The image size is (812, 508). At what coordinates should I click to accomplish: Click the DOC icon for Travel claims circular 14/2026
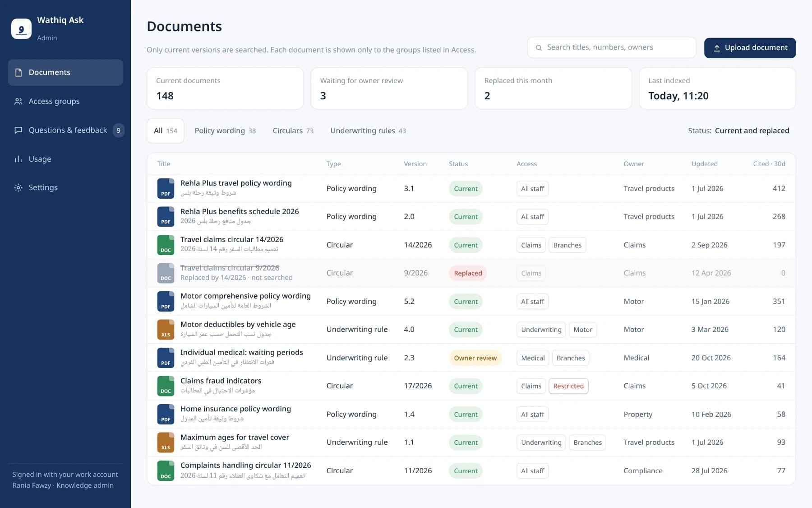point(166,245)
